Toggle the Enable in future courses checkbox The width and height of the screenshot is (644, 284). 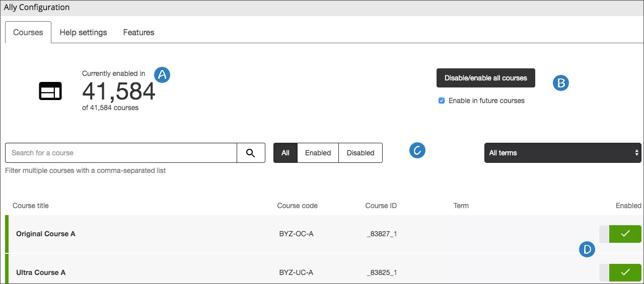tap(442, 101)
